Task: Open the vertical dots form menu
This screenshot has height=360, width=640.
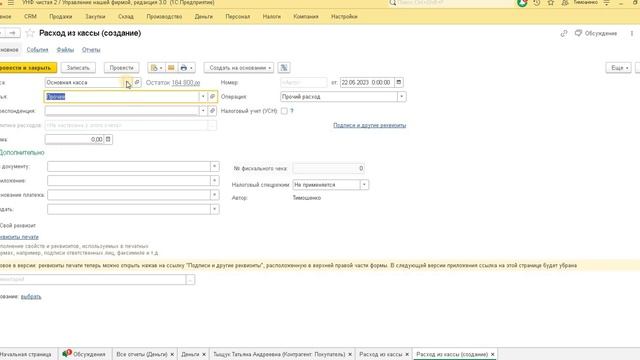Action: pos(631,33)
